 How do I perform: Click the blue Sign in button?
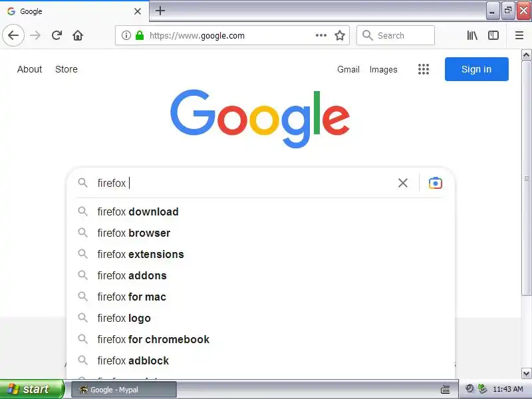click(476, 69)
